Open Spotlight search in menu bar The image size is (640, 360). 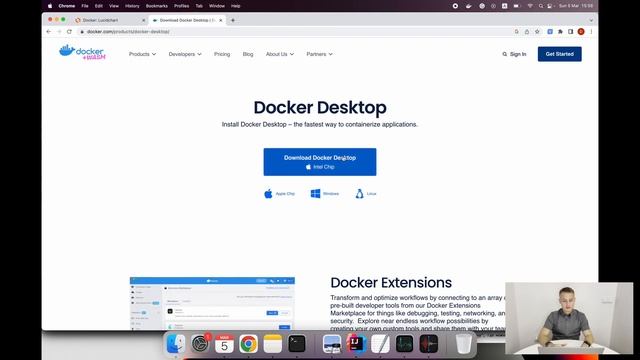click(541, 6)
